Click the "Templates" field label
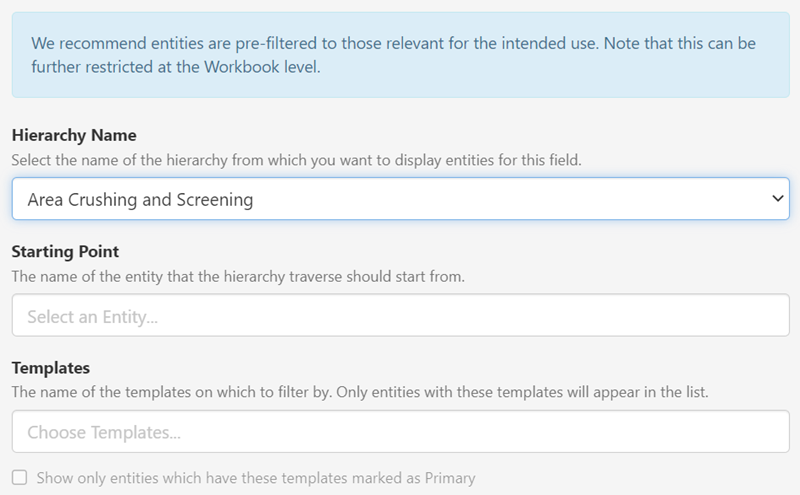800x495 pixels. click(x=50, y=368)
